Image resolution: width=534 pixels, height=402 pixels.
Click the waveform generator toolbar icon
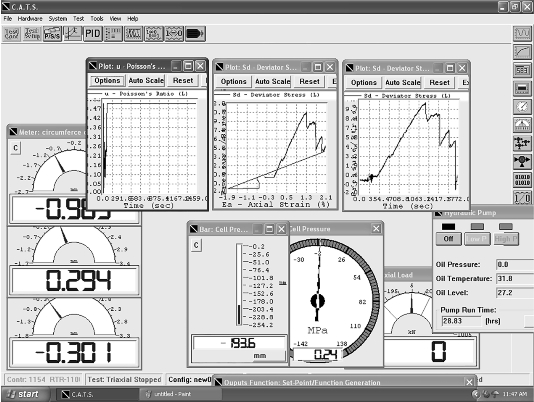[x=134, y=34]
